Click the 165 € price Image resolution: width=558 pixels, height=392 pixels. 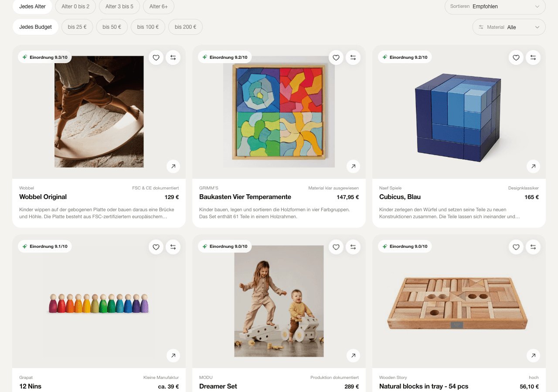tap(532, 197)
